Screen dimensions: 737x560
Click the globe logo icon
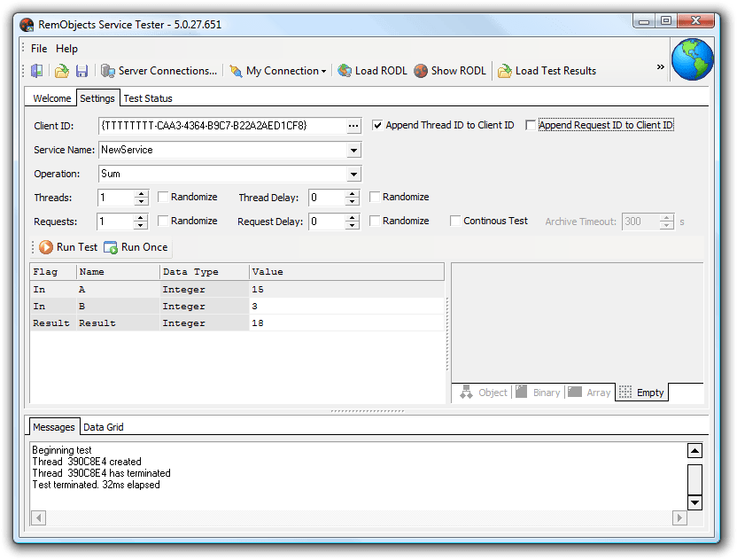tap(693, 59)
